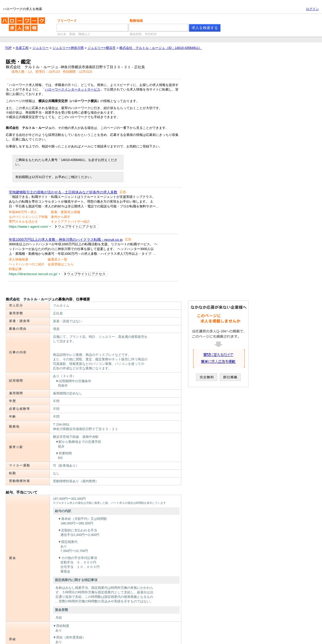Click the 雇用期間の定めなし value cell

[115, 393]
